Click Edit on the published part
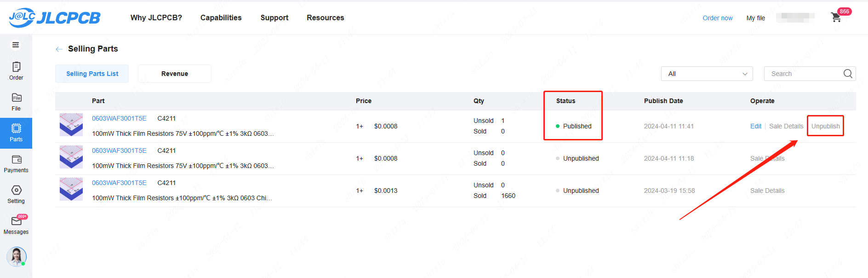868x278 pixels. (756, 126)
